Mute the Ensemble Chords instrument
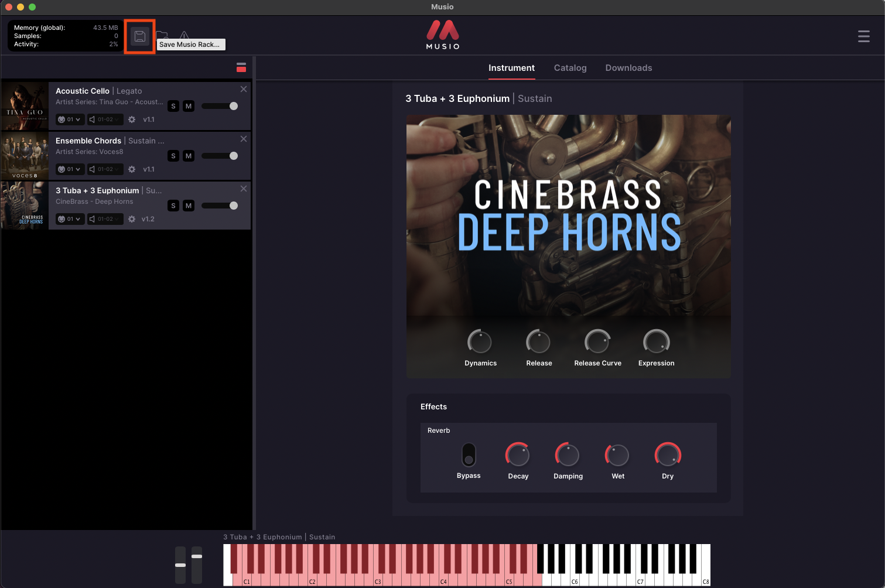Screen dimensions: 885x588 click(x=189, y=156)
